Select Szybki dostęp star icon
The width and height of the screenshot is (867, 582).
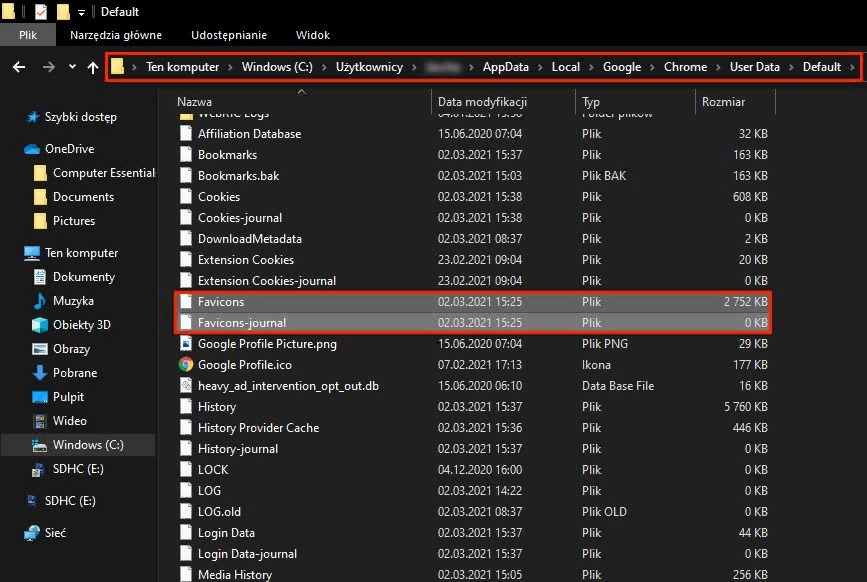pyautogui.click(x=33, y=117)
